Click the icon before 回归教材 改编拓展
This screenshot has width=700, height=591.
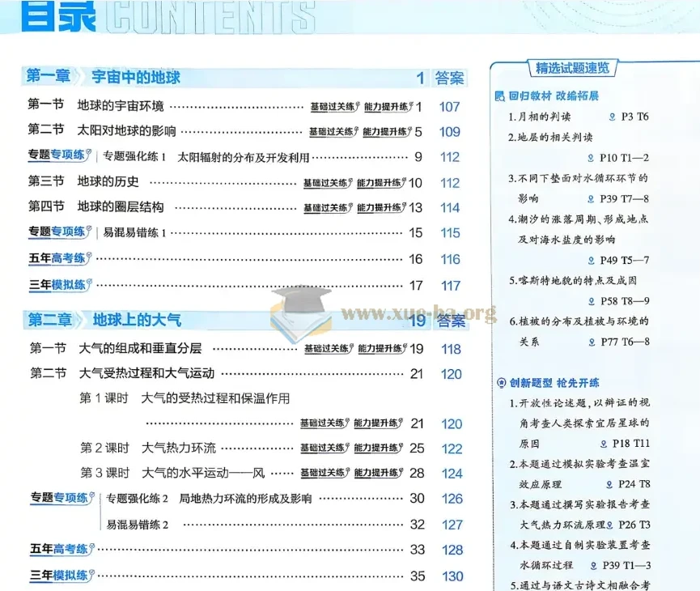[500, 96]
